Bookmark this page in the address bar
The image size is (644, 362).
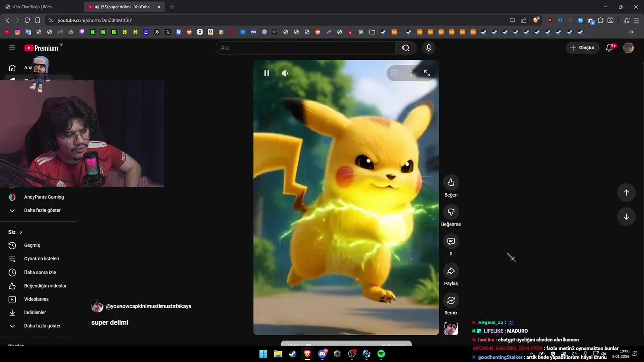tap(37, 20)
